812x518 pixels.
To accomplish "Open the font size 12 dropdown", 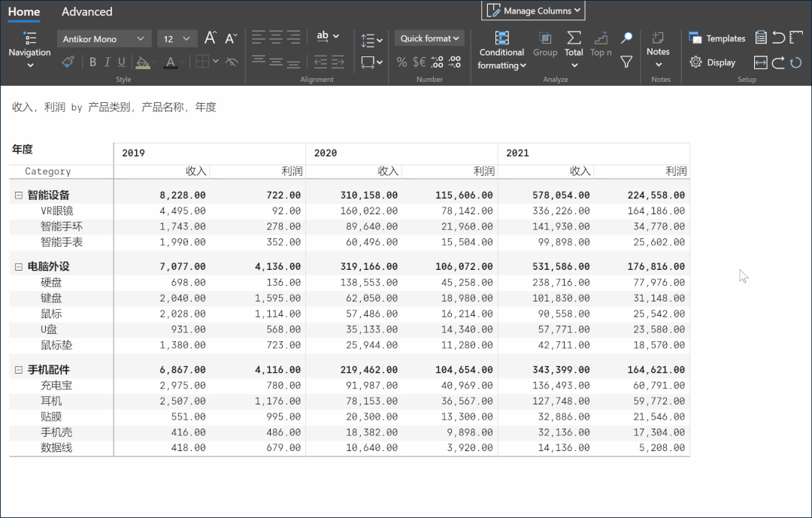I will click(x=177, y=39).
